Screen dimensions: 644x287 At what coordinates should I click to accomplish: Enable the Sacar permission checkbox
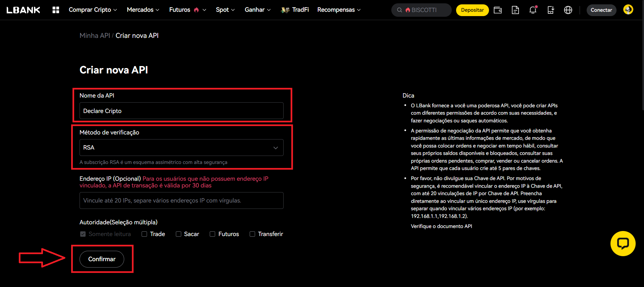coord(179,234)
